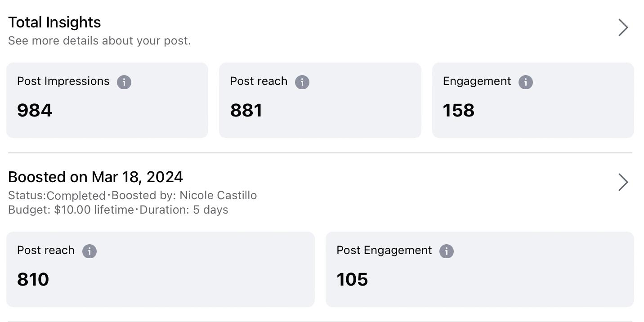This screenshot has width=644, height=322.
Task: Select the 881 post reach value
Action: coord(246,111)
